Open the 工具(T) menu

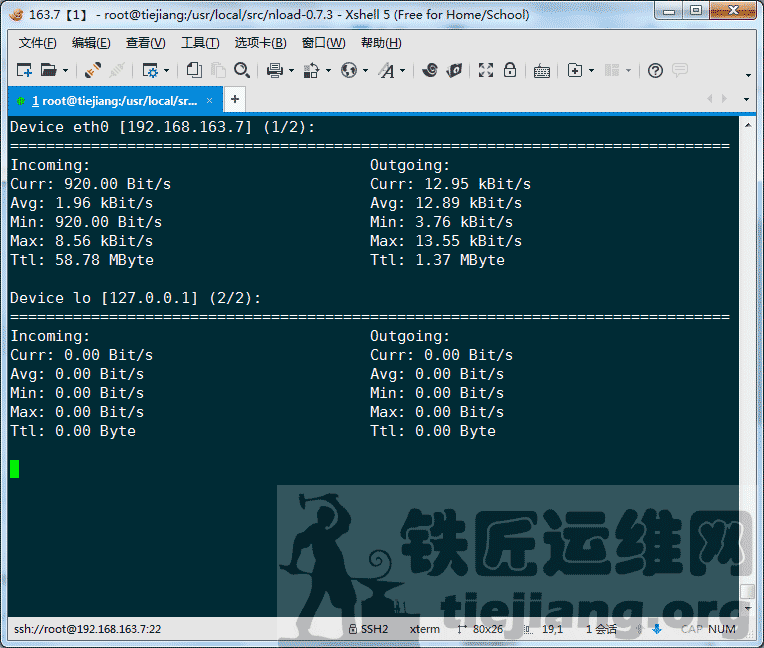coord(200,43)
